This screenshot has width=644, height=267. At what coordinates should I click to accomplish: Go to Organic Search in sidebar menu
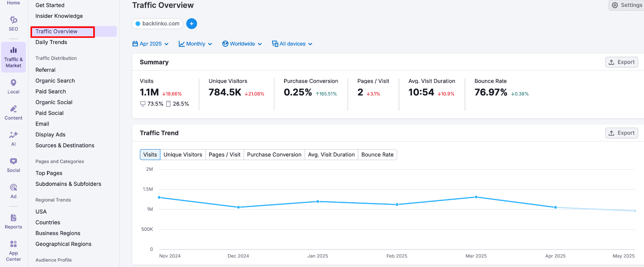[55, 81]
